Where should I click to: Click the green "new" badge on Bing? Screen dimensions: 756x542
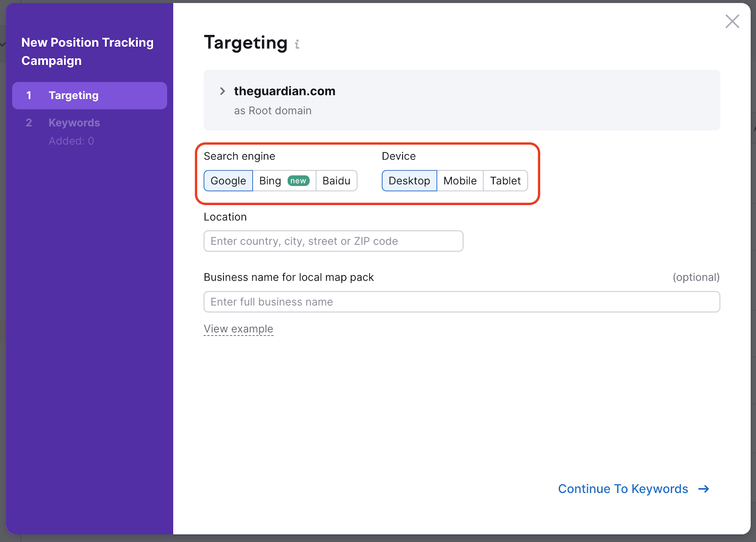(x=298, y=180)
